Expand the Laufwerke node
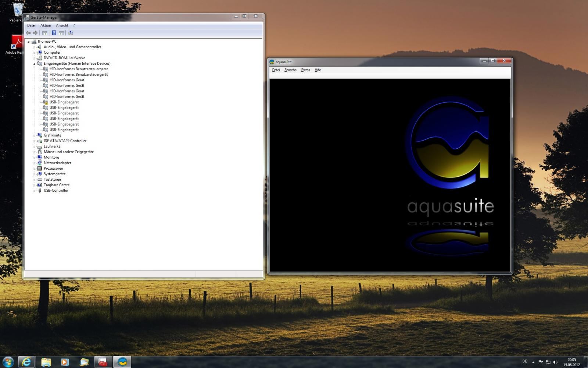This screenshot has height=368, width=588. click(x=35, y=146)
